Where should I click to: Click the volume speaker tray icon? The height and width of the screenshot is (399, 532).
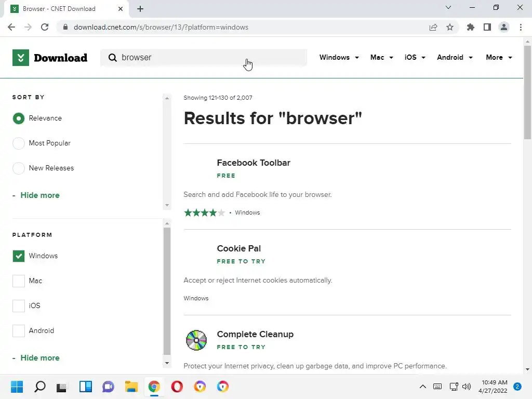coord(467,387)
